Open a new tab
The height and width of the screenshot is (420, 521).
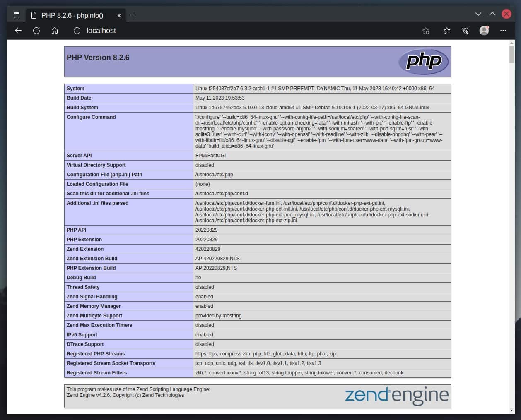(x=133, y=15)
